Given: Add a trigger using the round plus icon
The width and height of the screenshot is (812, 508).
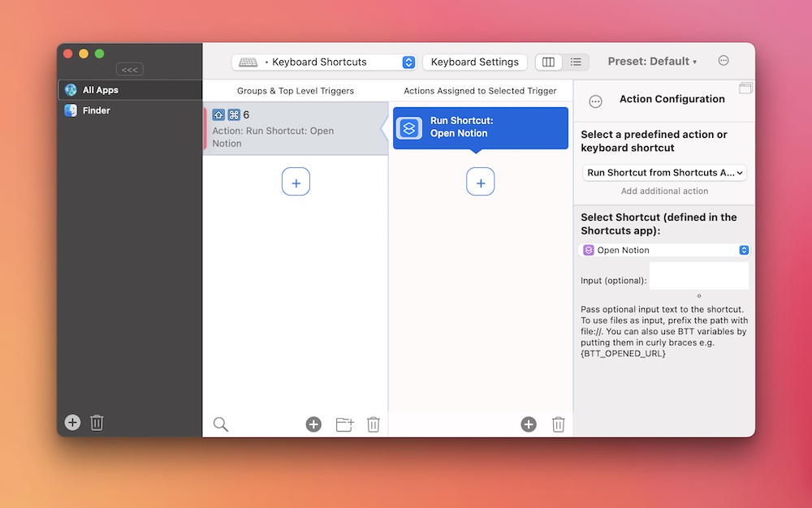Looking at the screenshot, I should pyautogui.click(x=313, y=424).
